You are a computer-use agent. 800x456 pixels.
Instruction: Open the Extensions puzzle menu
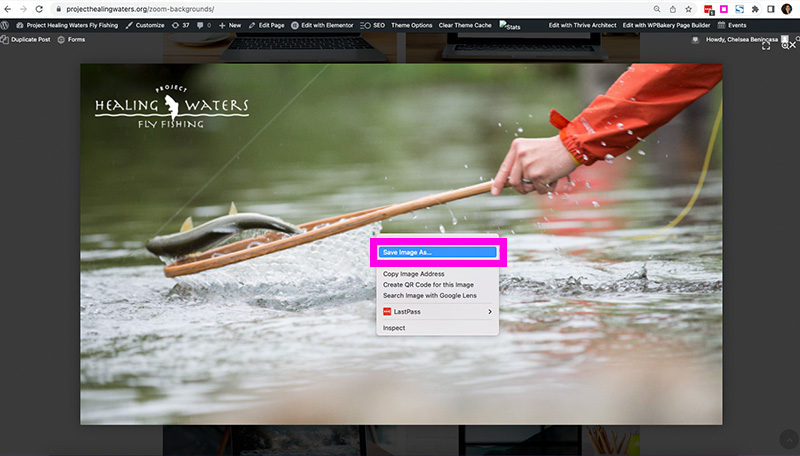[x=755, y=9]
